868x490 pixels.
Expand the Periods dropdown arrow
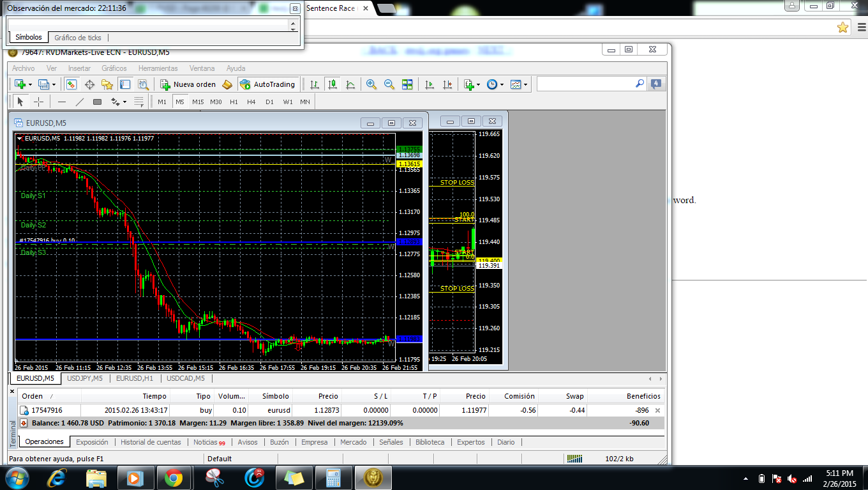(502, 84)
